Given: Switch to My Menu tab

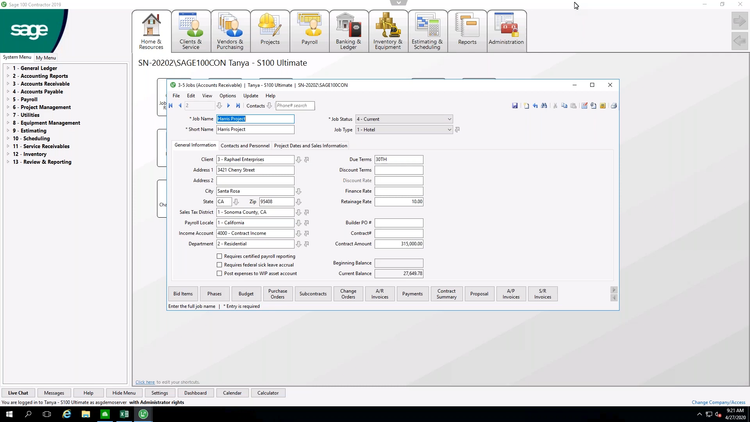Looking at the screenshot, I should pyautogui.click(x=46, y=57).
